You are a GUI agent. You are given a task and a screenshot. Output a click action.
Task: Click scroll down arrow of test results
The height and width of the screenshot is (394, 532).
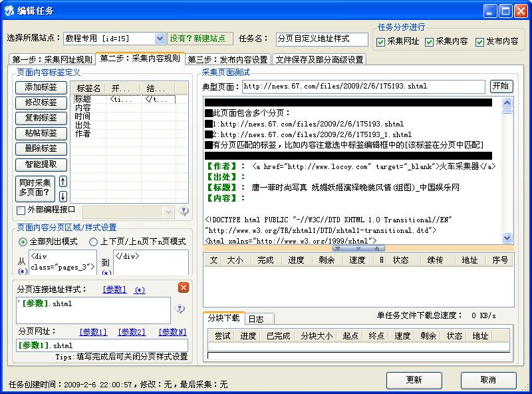[507, 238]
